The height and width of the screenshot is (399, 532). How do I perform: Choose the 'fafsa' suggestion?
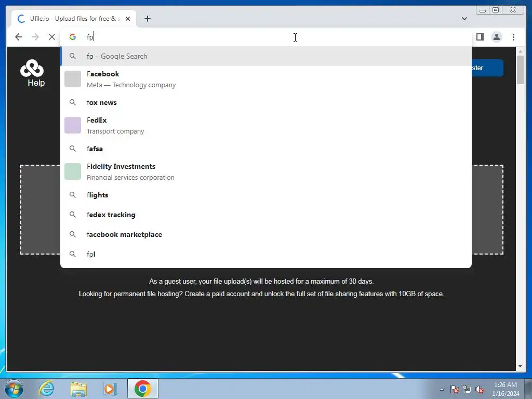pyautogui.click(x=266, y=149)
